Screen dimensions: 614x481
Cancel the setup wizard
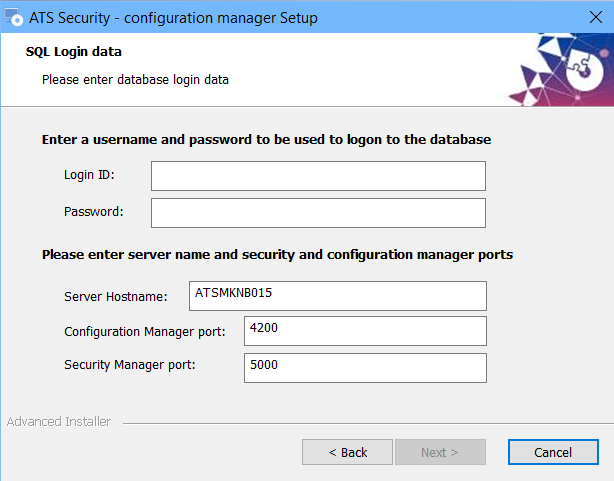pos(552,452)
